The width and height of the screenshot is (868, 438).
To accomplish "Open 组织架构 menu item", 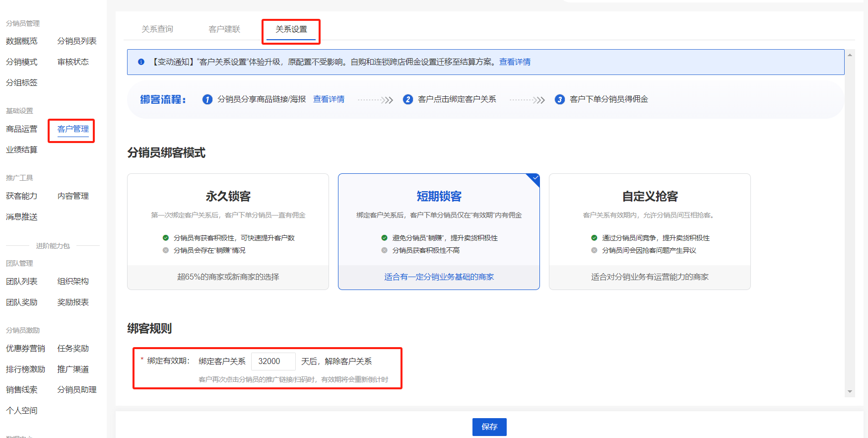I will click(73, 282).
